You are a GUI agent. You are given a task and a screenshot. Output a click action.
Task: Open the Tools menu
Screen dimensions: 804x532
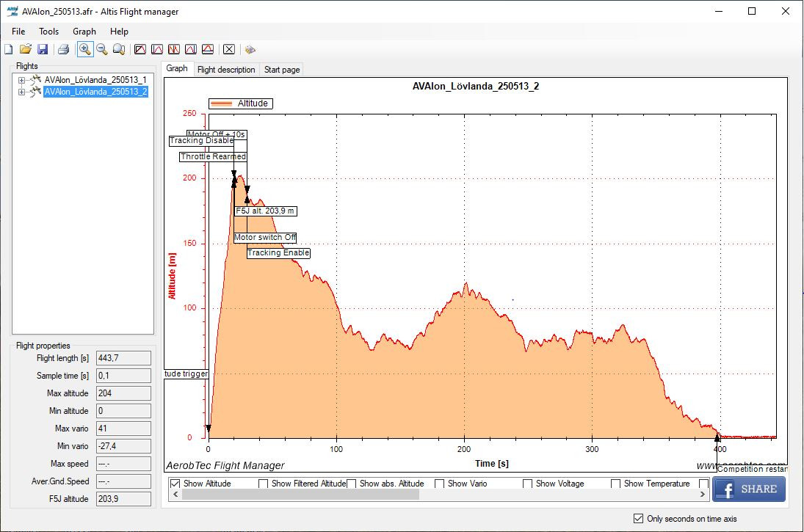coord(49,32)
